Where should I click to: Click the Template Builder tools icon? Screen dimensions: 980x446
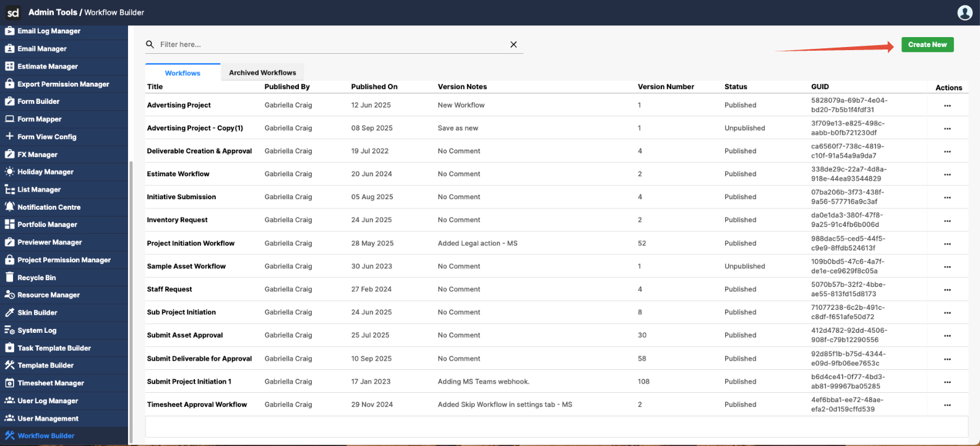[9, 365]
